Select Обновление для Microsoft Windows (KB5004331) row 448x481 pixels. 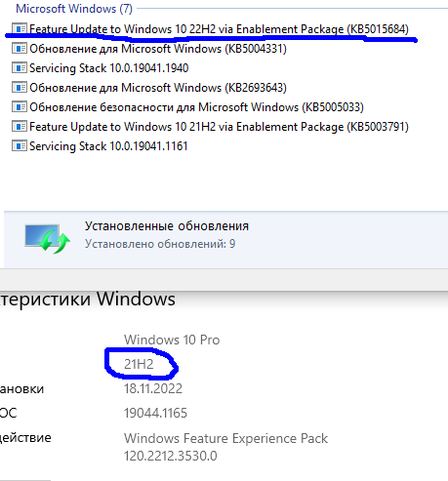coord(158,49)
